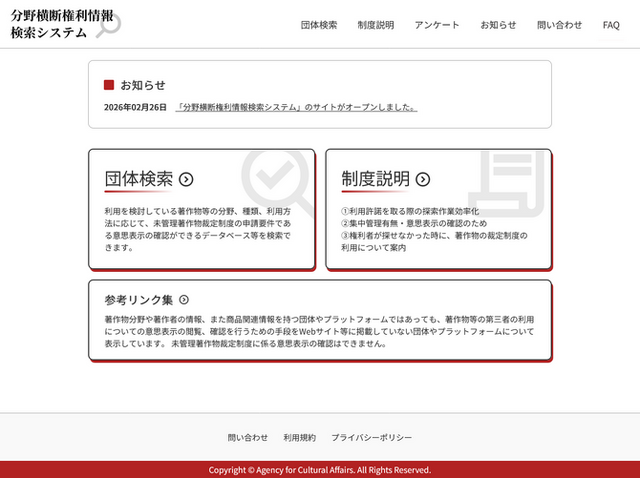Click the site logo with magnifier icon
Screen dimensions: 640x478
point(61,24)
